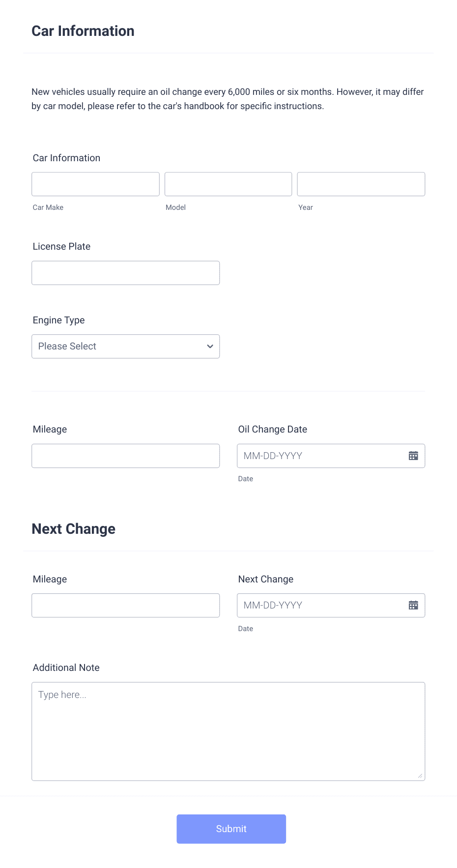Click the Mileage field under Car Information
The height and width of the screenshot is (868, 457).
coord(125,456)
